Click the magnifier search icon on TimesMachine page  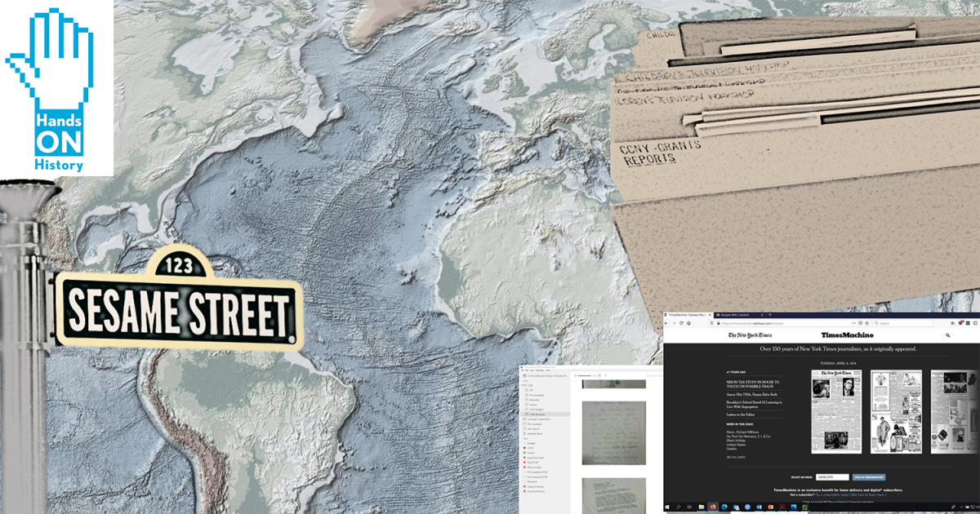coord(947,335)
